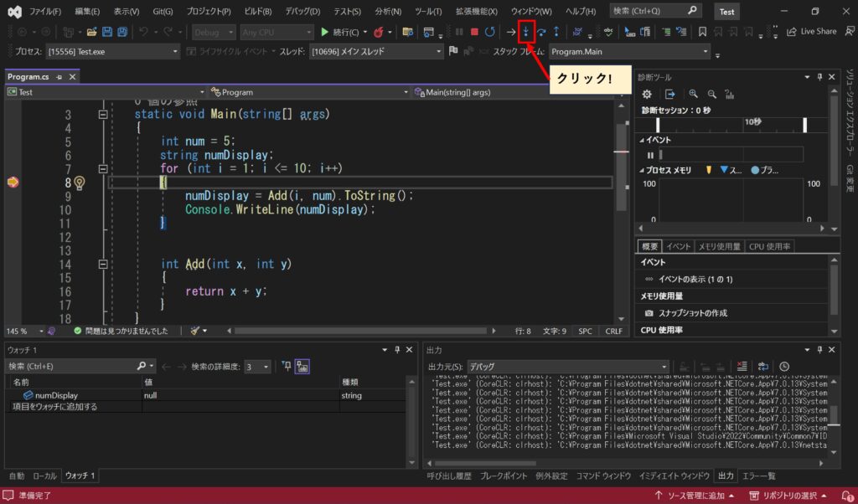Pause the events track in diagnostic tools
Image resolution: width=858 pixels, height=504 pixels.
coord(650,155)
